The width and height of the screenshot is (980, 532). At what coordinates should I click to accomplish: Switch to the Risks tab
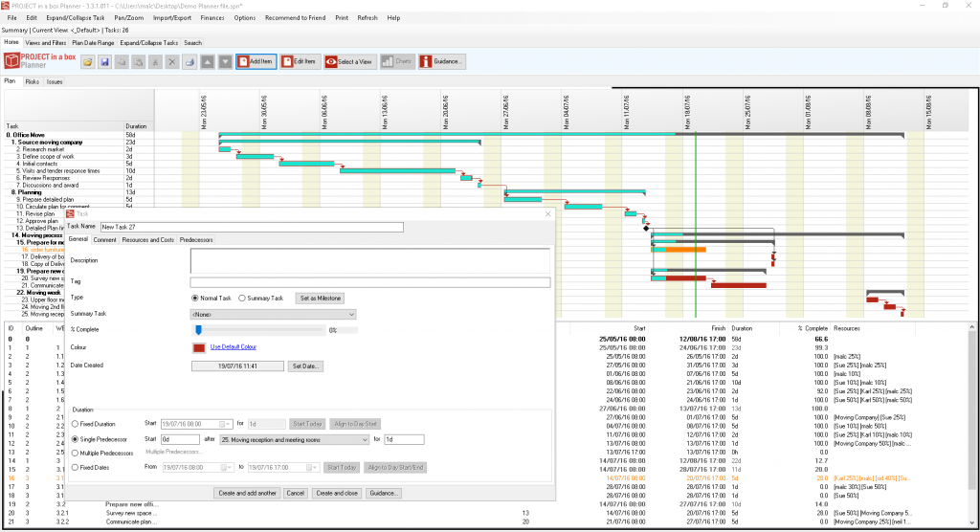32,82
